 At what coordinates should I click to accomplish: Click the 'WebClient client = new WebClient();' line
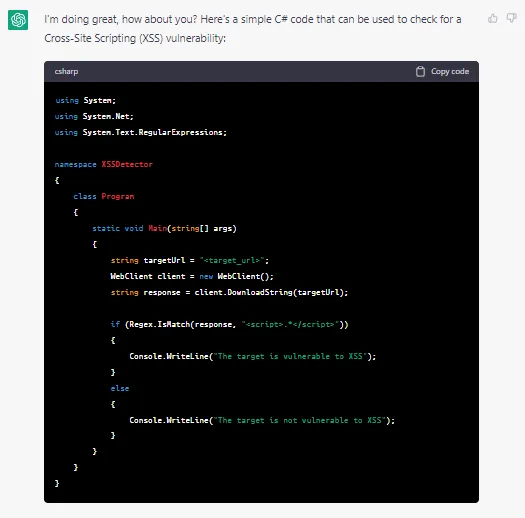pyautogui.click(x=192, y=276)
